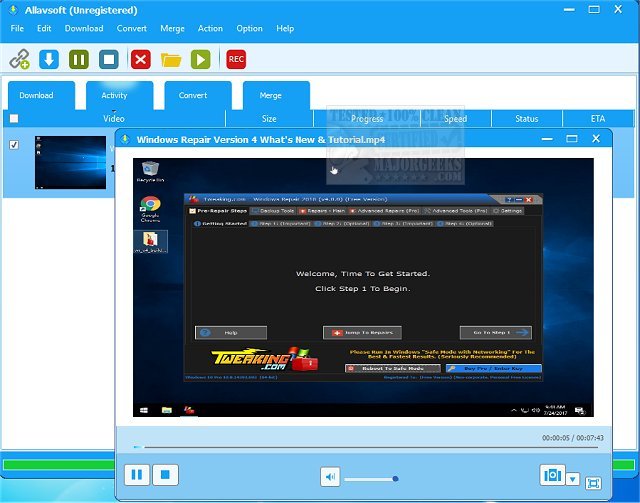Sort by the Video column header
Viewport: 640px width, 503px height.
click(x=114, y=118)
